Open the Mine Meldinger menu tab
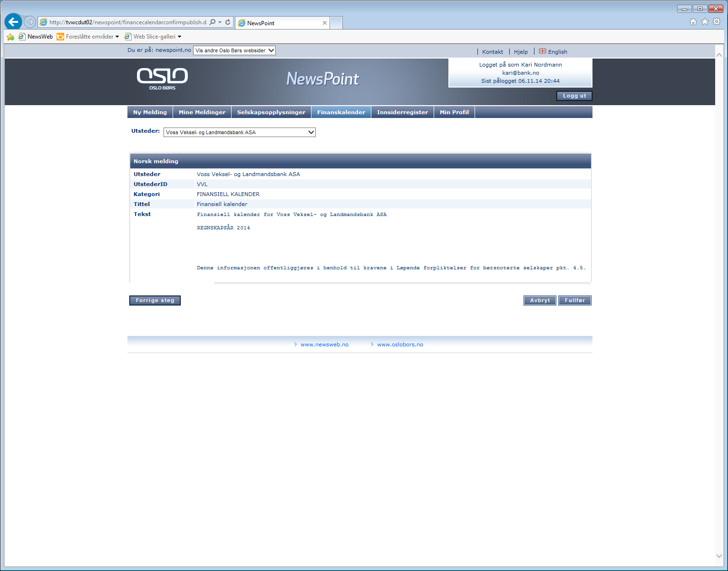 202,112
